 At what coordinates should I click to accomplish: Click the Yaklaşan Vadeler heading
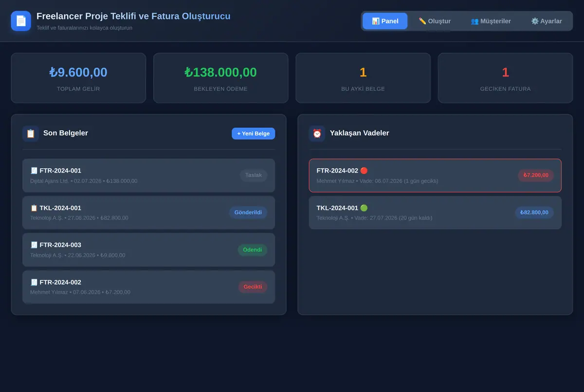click(x=360, y=133)
